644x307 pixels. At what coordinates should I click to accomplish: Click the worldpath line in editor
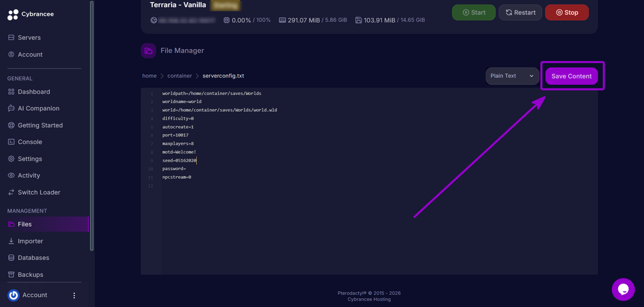(212, 93)
